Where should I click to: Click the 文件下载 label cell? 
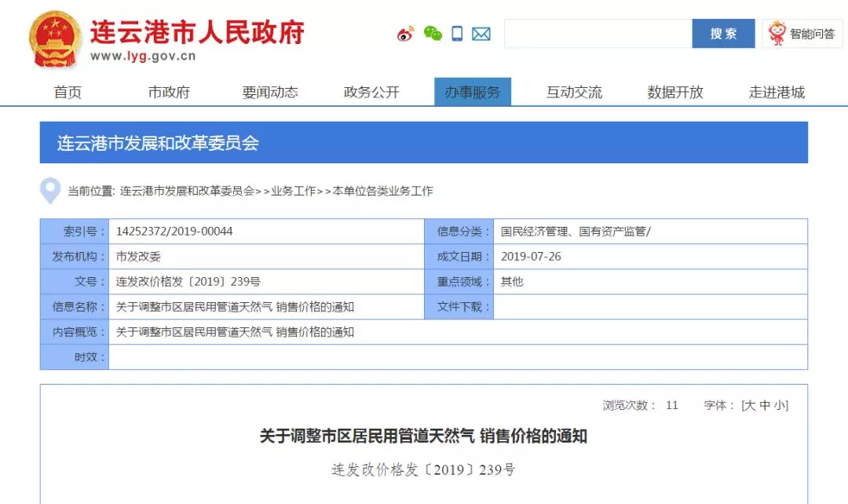tap(459, 307)
